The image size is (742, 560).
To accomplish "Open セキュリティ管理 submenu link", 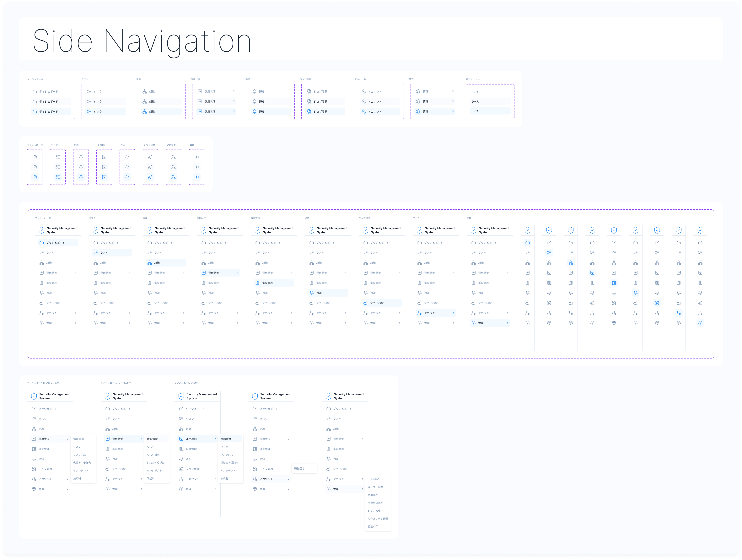I will [378, 519].
